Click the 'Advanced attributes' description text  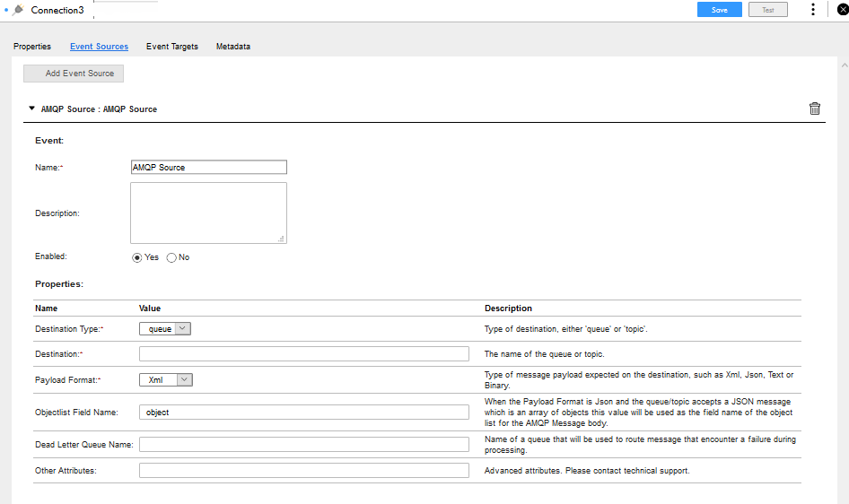point(587,471)
